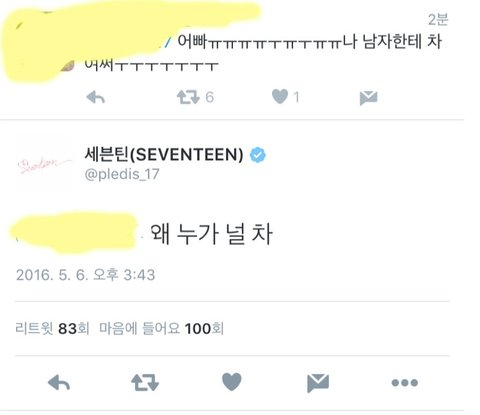Screen dimensions: 480x415
Task: Retweet the top tweet with 6 retweets
Action: pyautogui.click(x=188, y=97)
